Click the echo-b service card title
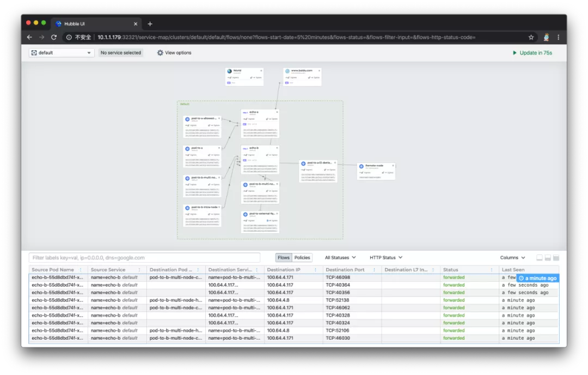Screen dimensions: 588x375 [254, 148]
